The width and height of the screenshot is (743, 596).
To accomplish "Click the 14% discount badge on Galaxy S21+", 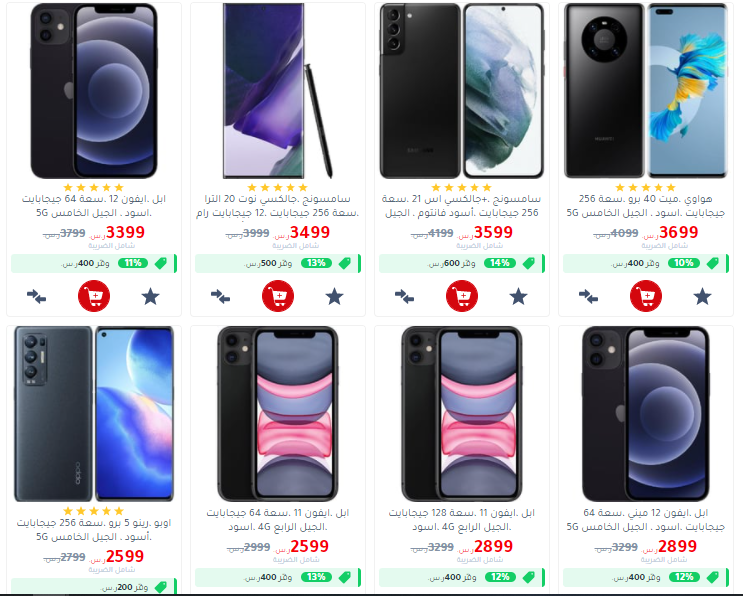I will [499, 263].
